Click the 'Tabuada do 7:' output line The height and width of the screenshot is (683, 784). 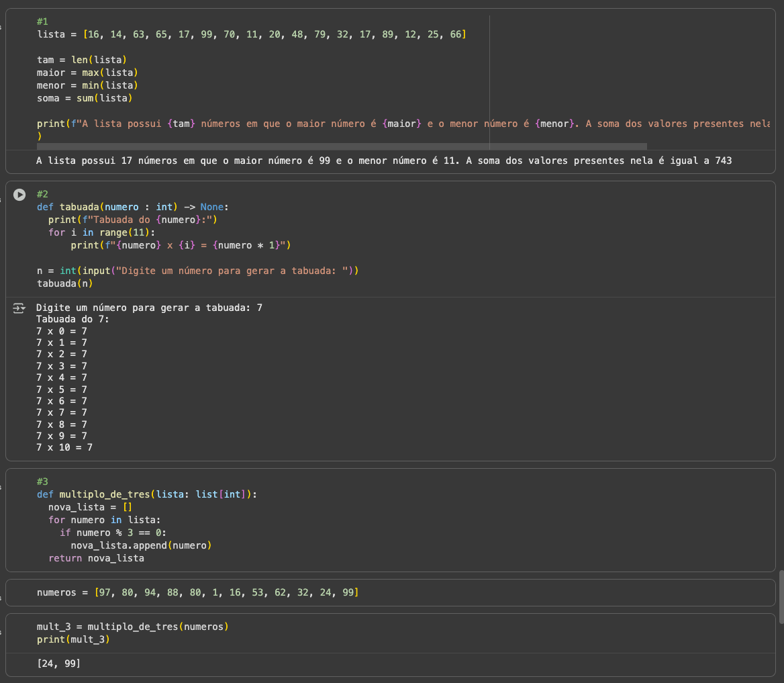click(x=72, y=320)
